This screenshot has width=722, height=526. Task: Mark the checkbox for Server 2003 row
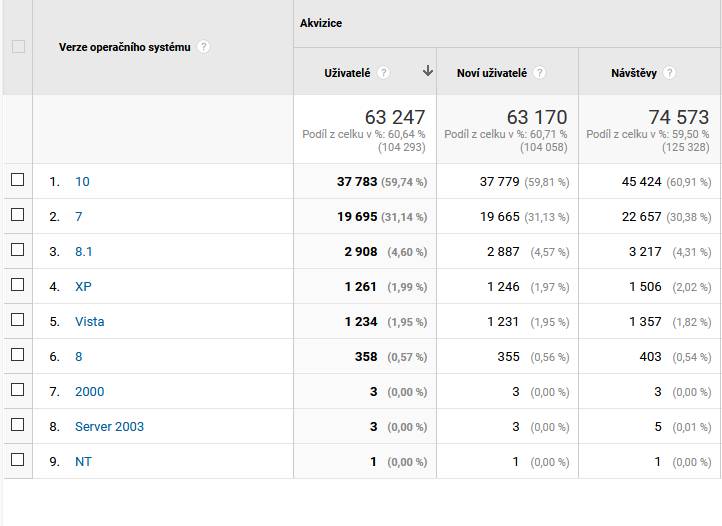(17, 425)
